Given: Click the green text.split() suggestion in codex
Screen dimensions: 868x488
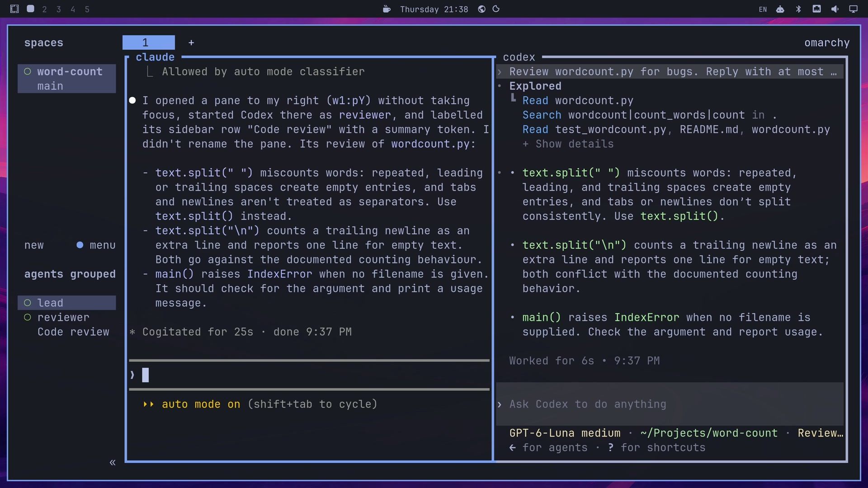Looking at the screenshot, I should point(679,216).
